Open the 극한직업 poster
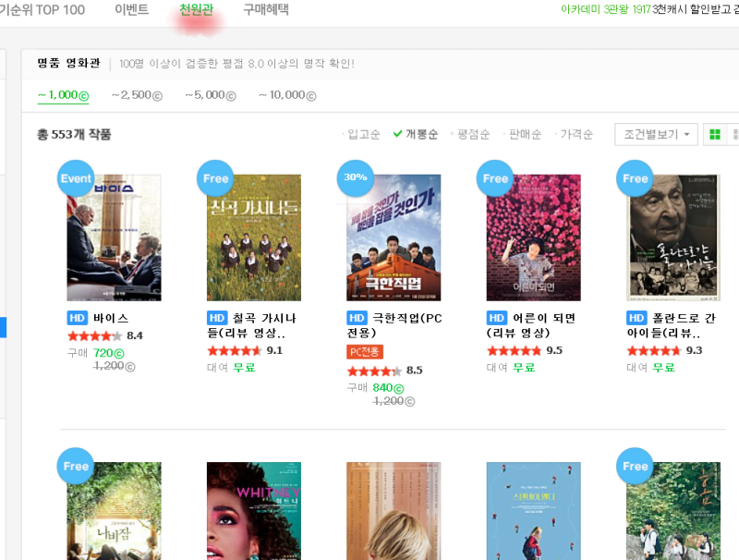 point(394,237)
